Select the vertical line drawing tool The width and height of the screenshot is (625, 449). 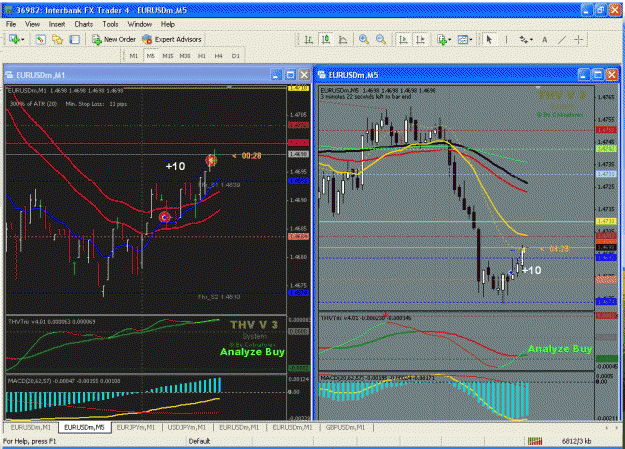pyautogui.click(x=506, y=39)
